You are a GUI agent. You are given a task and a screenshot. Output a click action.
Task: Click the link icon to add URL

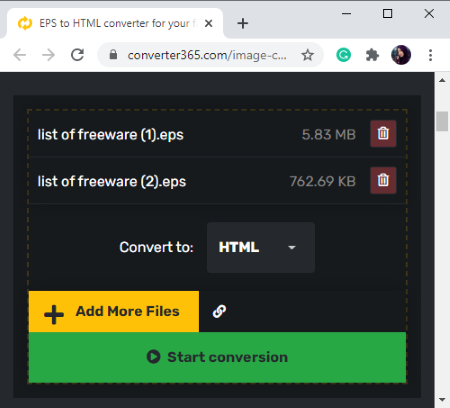click(x=219, y=311)
